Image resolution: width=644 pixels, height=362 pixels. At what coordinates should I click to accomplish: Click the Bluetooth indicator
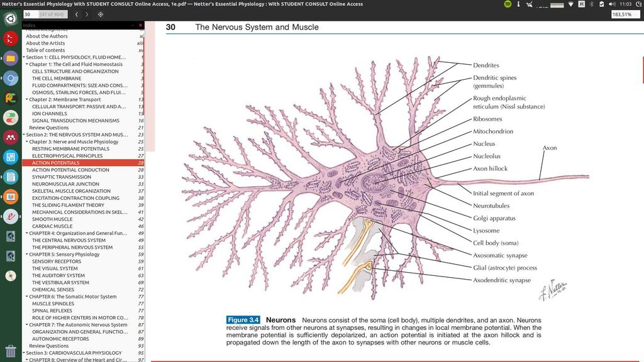tap(592, 4)
